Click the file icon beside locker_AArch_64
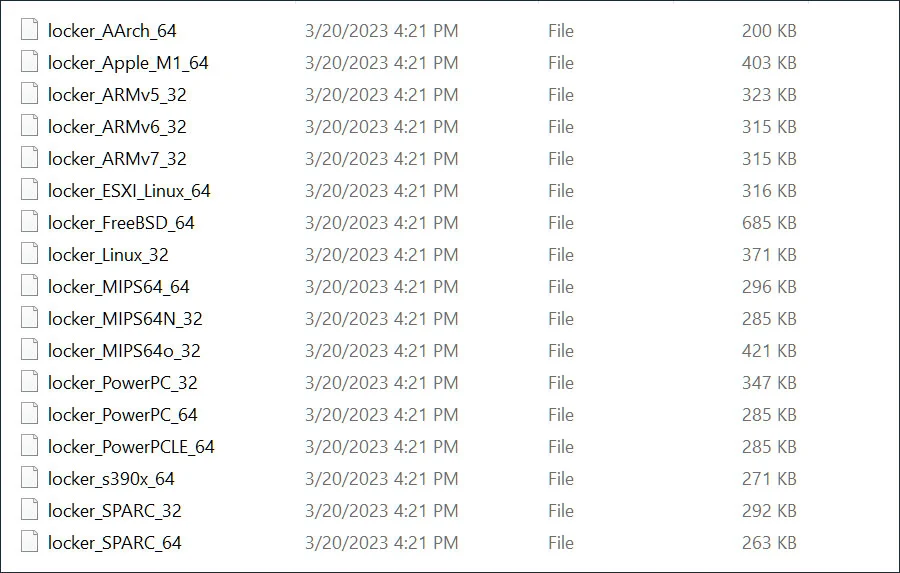The image size is (900, 573). [x=28, y=31]
